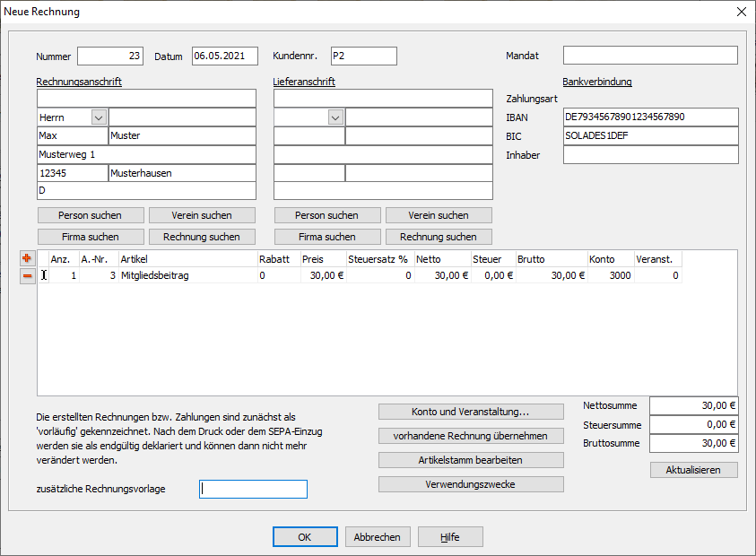Screen dimensions: 756x556
Task: Click the Rabatt column header
Action: [279, 259]
